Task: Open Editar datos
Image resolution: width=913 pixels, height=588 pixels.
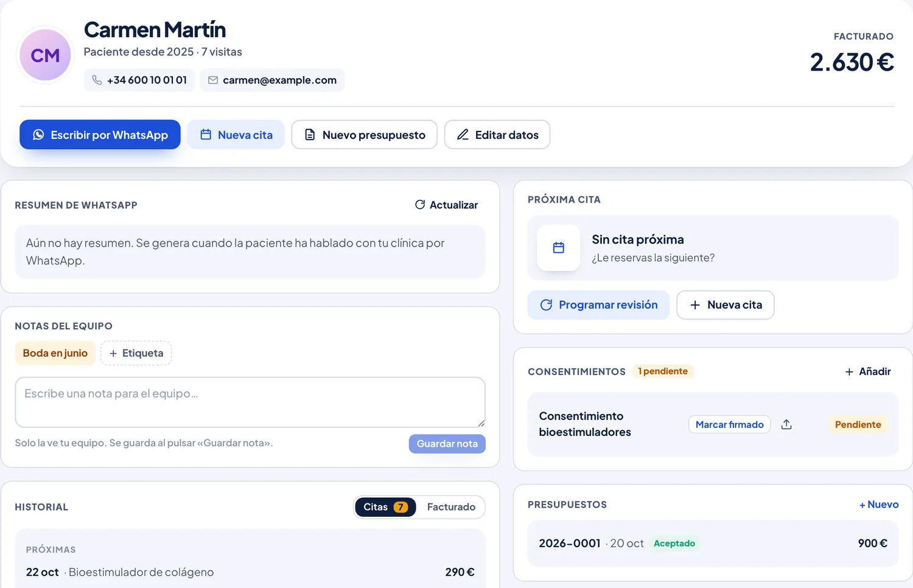Action: pyautogui.click(x=497, y=135)
